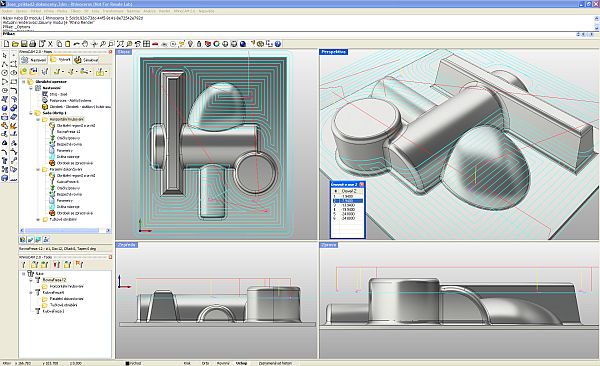Select the highlighted row in Z levels list
The image size is (600, 366).
pyautogui.click(x=347, y=201)
